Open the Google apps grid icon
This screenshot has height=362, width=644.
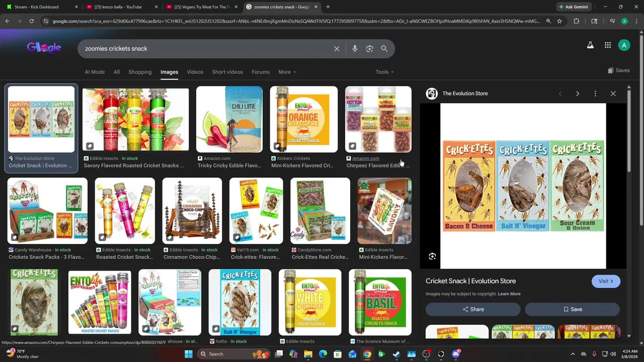(608, 45)
